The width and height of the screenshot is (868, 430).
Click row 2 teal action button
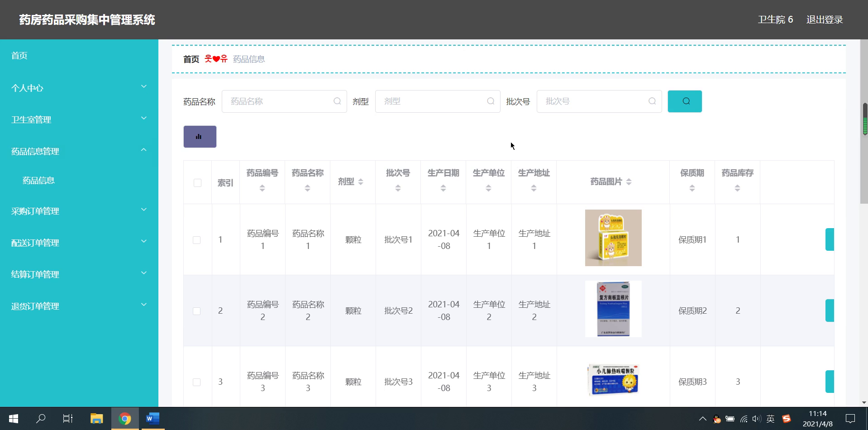[830, 311]
